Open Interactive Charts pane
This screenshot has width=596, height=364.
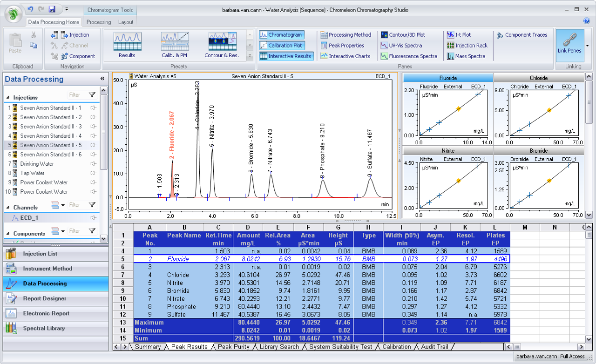pyautogui.click(x=345, y=56)
